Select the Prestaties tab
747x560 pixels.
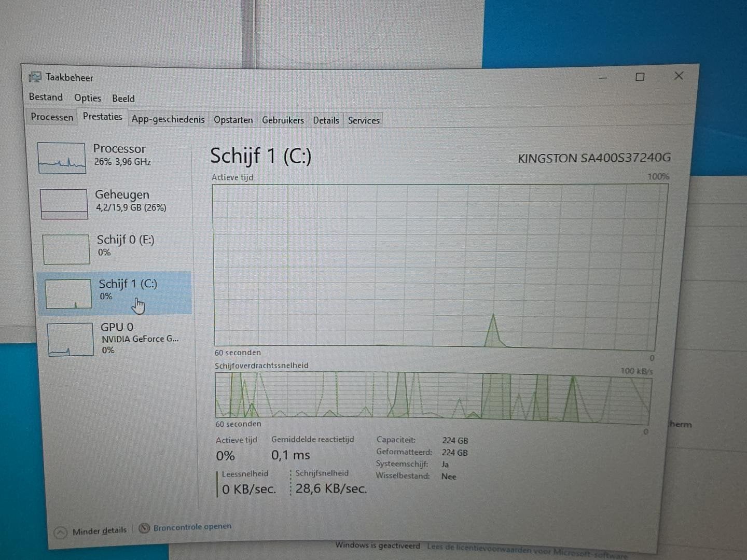tap(103, 117)
